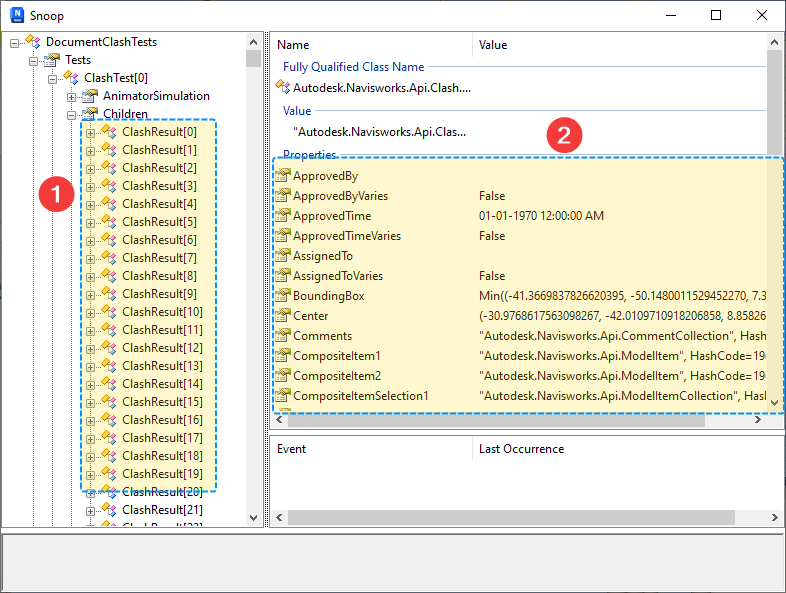
Task: Expand the ClashResult[0] tree node
Action: pos(91,132)
